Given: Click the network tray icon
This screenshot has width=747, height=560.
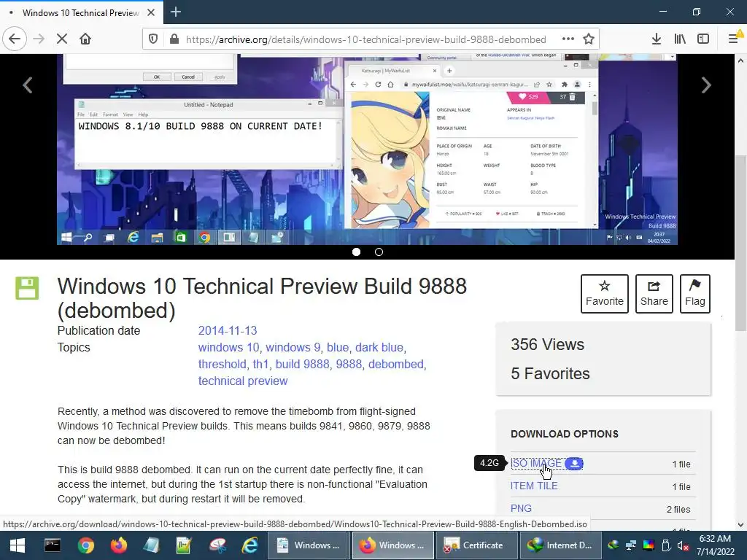Looking at the screenshot, I should (631, 545).
